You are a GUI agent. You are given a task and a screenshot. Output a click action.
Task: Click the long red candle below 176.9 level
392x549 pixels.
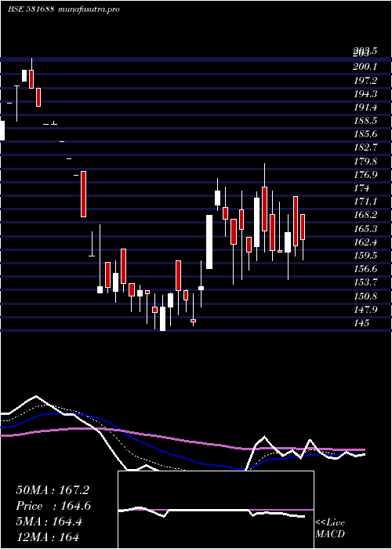[83, 194]
